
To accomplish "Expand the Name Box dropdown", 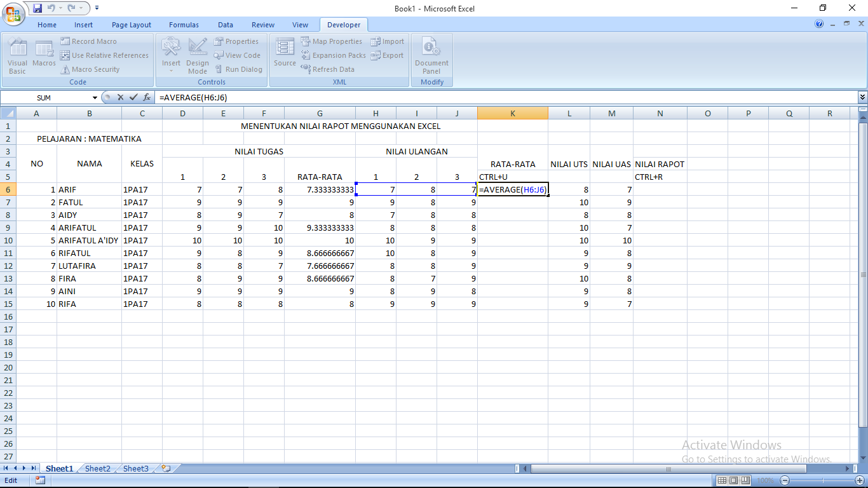I will point(95,98).
